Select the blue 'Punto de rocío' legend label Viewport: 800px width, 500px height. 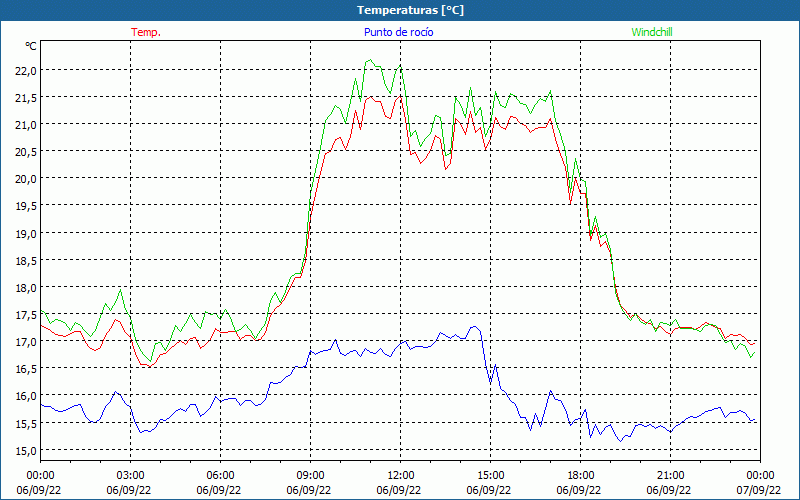398,32
